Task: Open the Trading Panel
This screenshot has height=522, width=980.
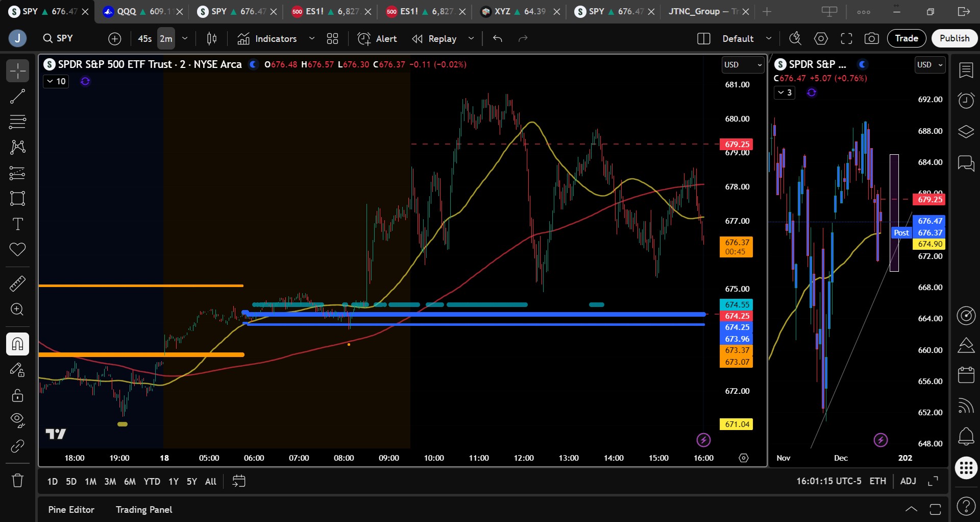Action: pos(144,510)
